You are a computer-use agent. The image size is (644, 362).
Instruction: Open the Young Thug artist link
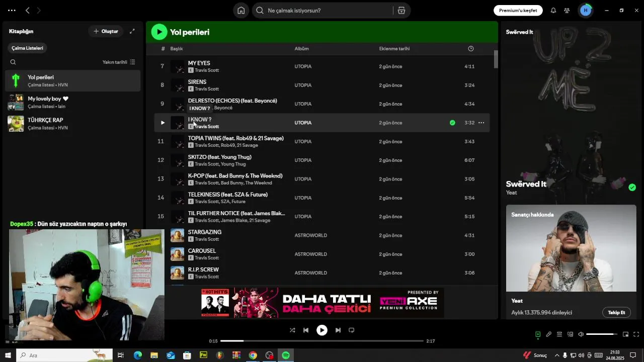[x=233, y=164]
